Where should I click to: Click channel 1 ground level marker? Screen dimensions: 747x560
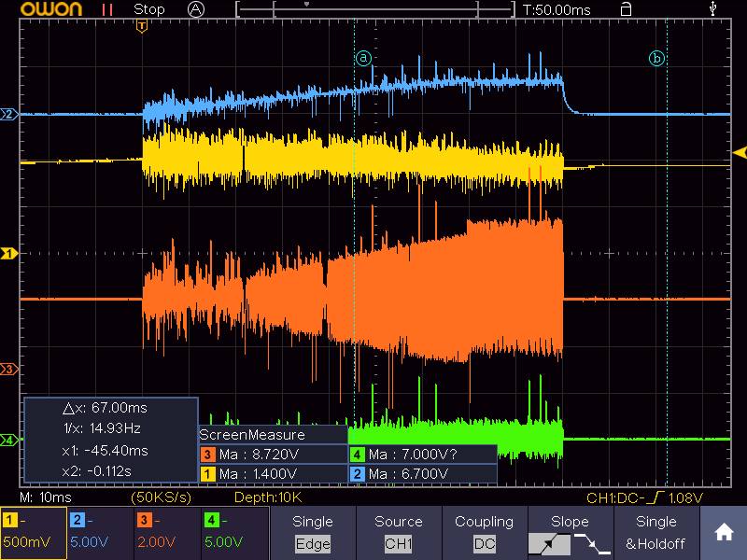point(9,253)
